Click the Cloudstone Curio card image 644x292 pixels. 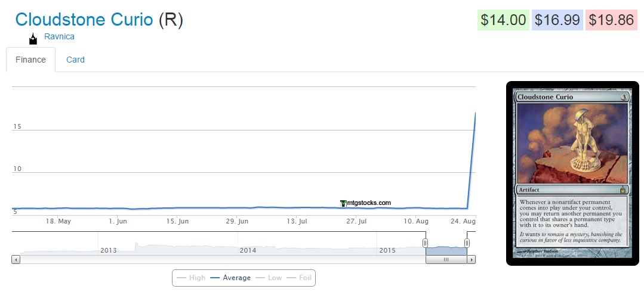(572, 173)
